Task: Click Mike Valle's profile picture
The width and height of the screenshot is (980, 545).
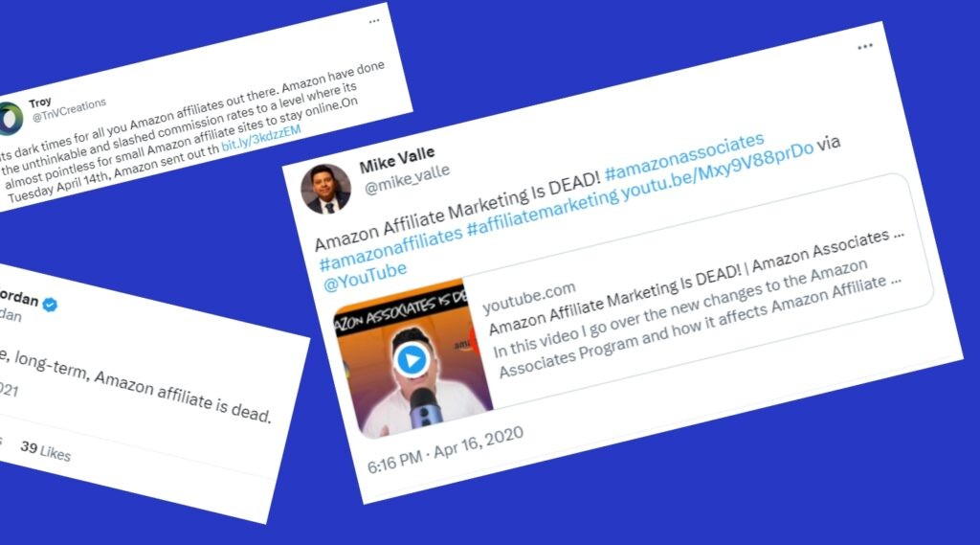Action: tap(326, 188)
